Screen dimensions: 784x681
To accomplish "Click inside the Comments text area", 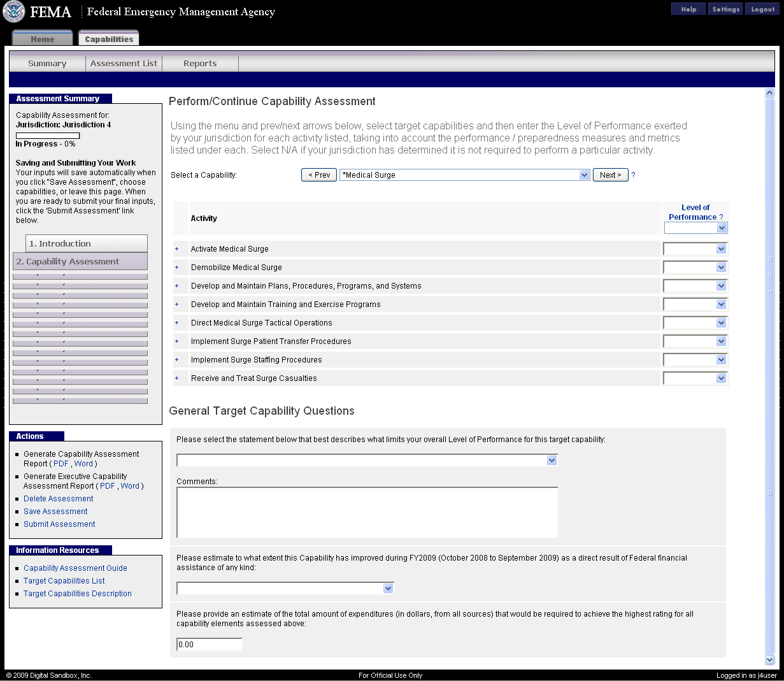I will point(367,513).
